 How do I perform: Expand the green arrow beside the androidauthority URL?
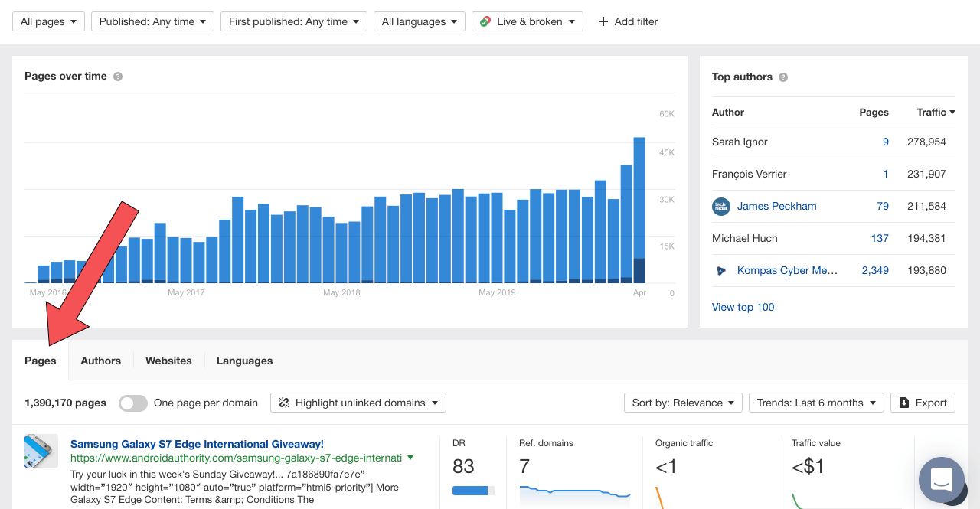(410, 458)
